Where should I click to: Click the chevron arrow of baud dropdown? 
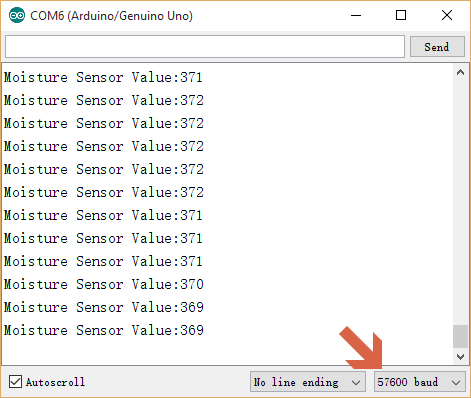pyautogui.click(x=456, y=383)
